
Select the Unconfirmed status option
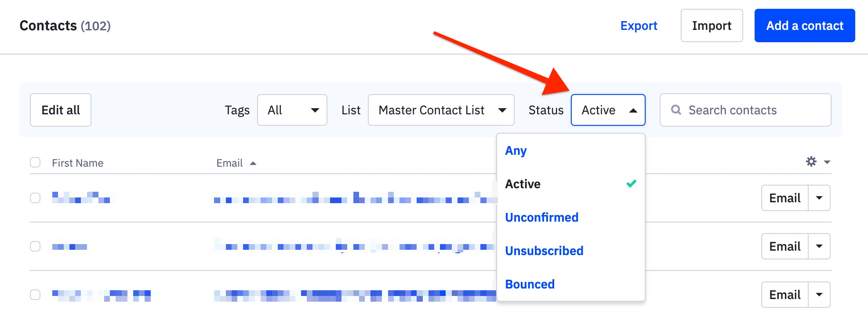541,217
